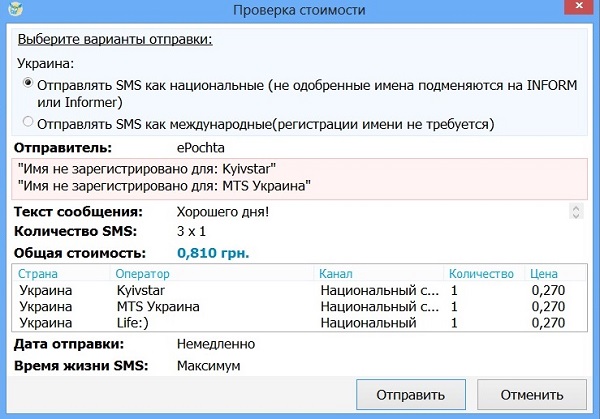The height and width of the screenshot is (419, 600).
Task: Click the Национальный channel in the Life:) row
Action: coord(368,323)
